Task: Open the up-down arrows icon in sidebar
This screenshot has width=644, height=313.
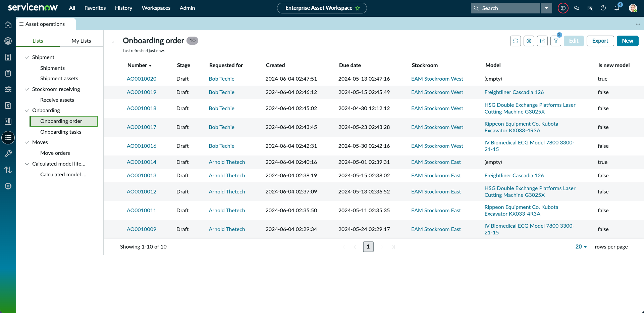Action: [x=8, y=170]
